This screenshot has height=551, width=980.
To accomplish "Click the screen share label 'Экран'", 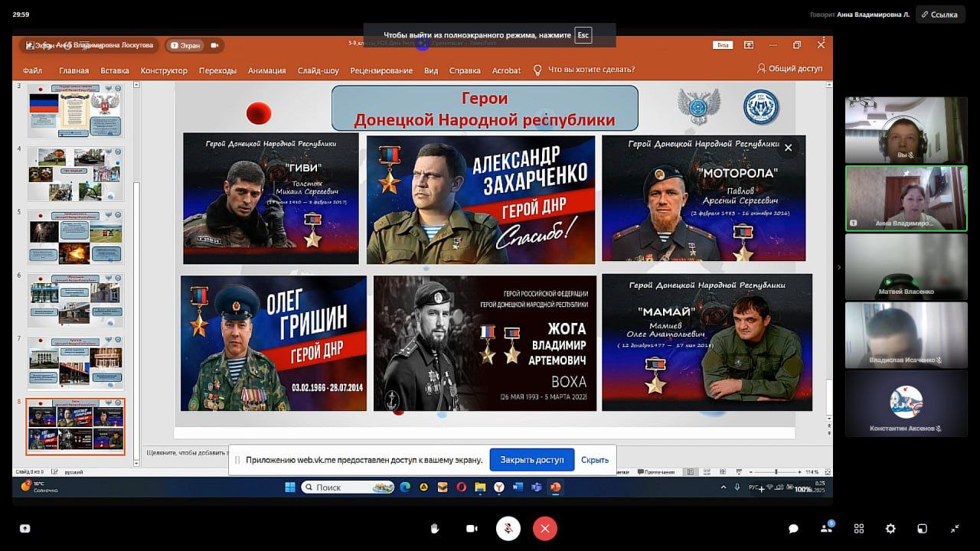I will coord(185,45).
